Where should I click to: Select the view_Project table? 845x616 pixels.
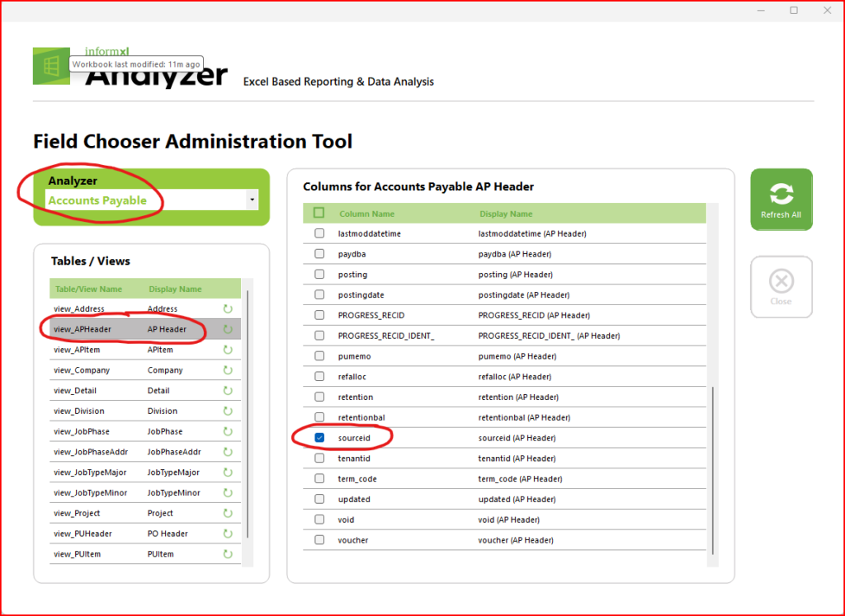click(x=145, y=513)
